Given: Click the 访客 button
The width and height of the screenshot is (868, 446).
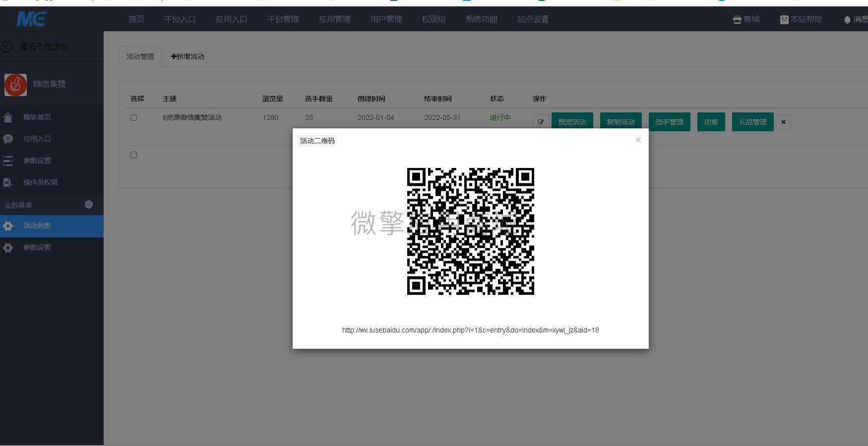Looking at the screenshot, I should [711, 122].
